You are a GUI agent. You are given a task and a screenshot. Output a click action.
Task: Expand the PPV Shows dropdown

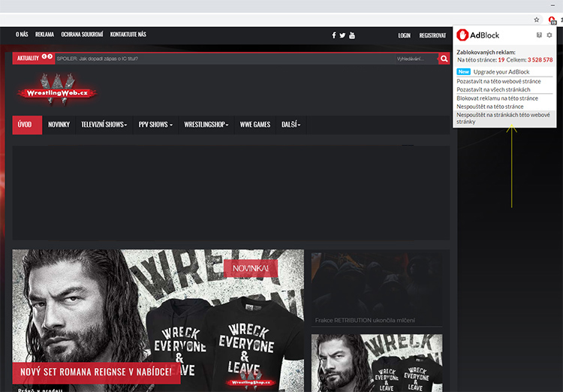[155, 125]
